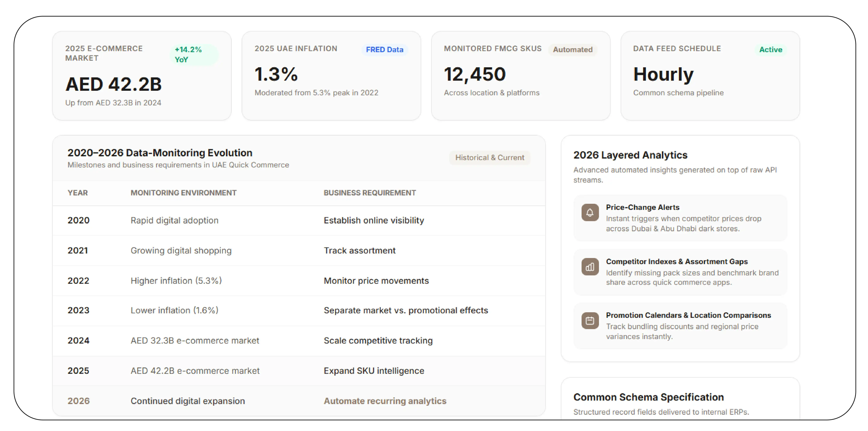Click 'Moderated from 5.3% peak in 2022'
The width and height of the screenshot is (868, 431).
(316, 93)
